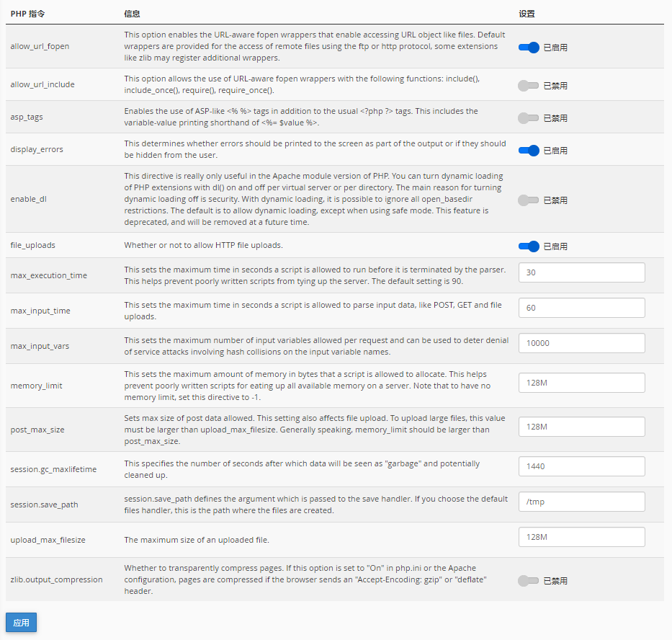Toggle the allow_url_fopen switch
672x640 pixels.
[x=529, y=48]
